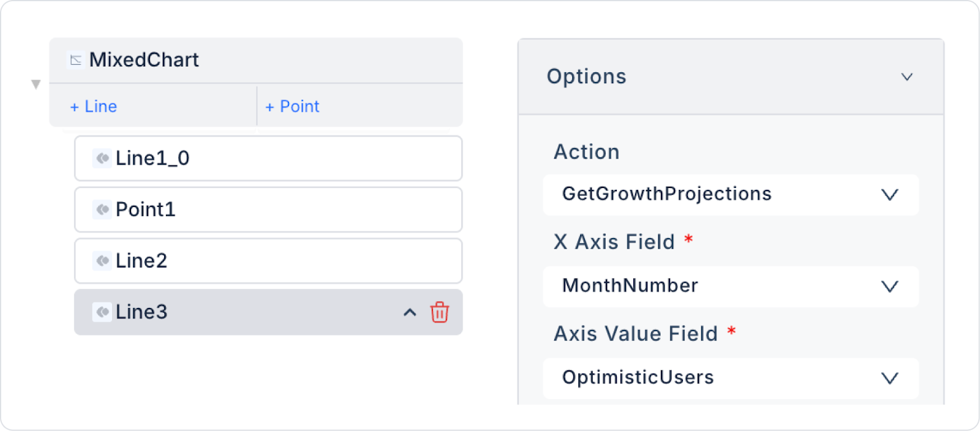Collapse the MixedChart tree triangle

tap(36, 84)
